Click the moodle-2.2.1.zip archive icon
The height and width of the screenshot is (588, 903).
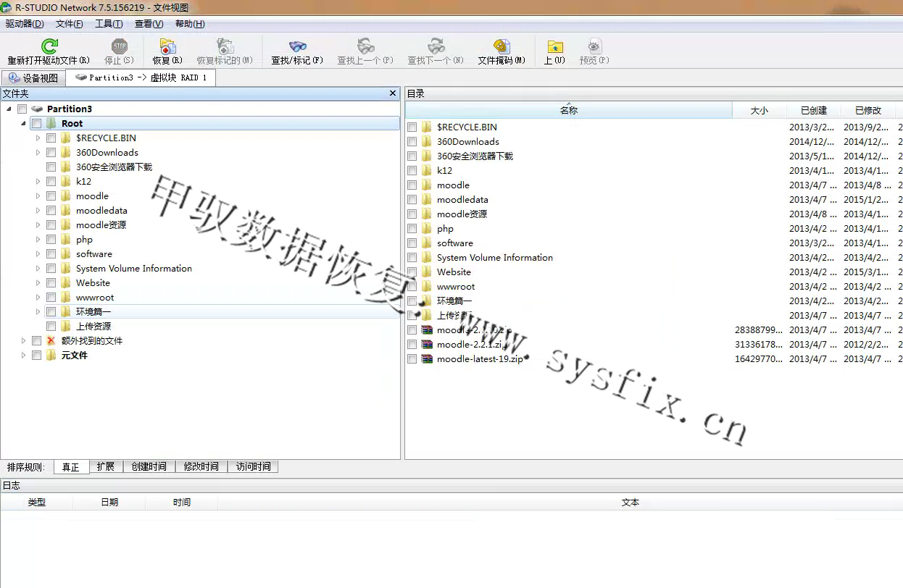tap(427, 344)
